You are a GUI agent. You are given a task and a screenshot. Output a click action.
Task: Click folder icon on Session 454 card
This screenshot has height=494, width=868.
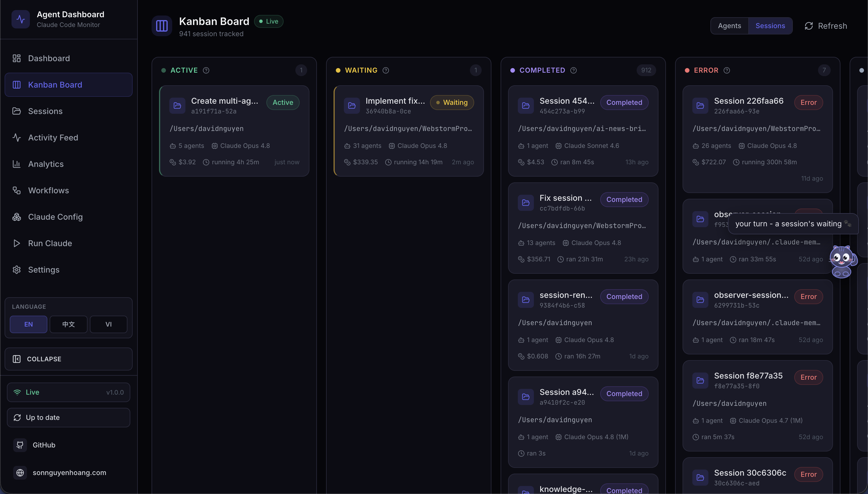tap(526, 105)
